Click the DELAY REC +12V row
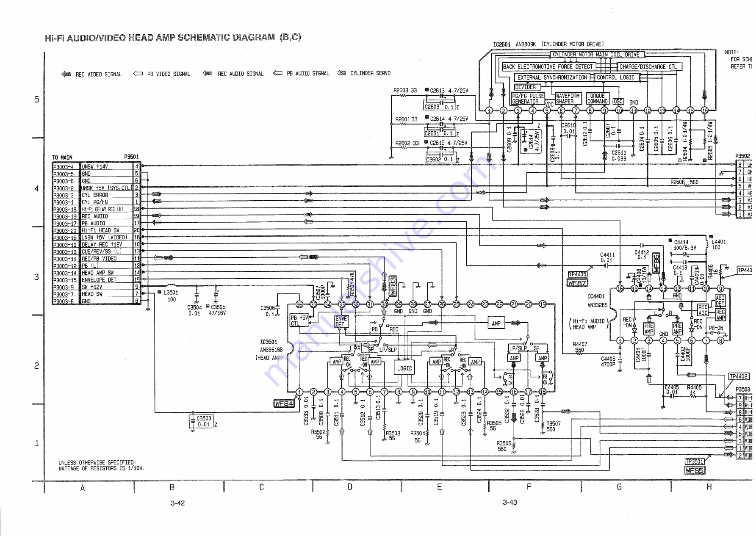 [96, 245]
